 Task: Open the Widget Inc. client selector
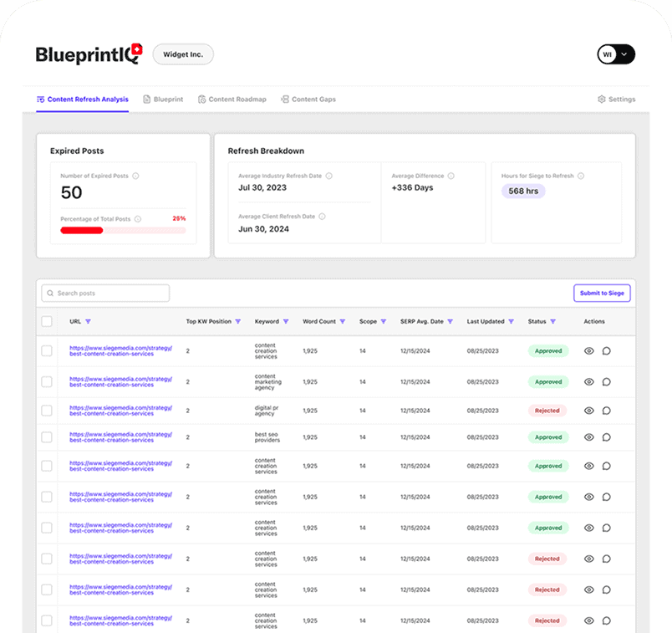183,54
